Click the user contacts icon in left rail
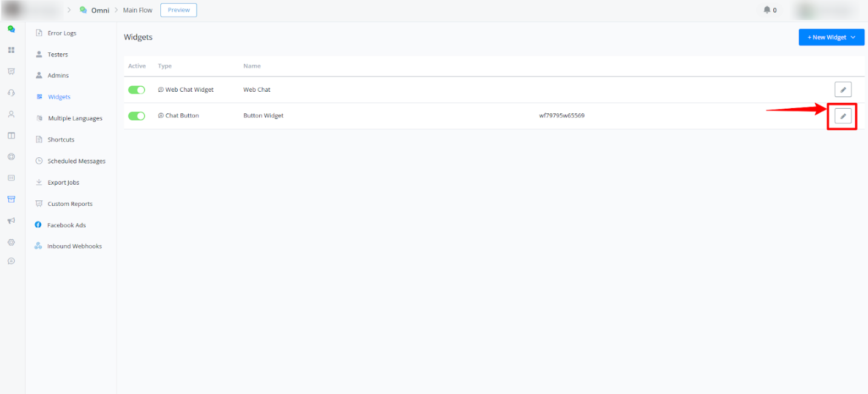This screenshot has height=394, width=868. pos(11,114)
